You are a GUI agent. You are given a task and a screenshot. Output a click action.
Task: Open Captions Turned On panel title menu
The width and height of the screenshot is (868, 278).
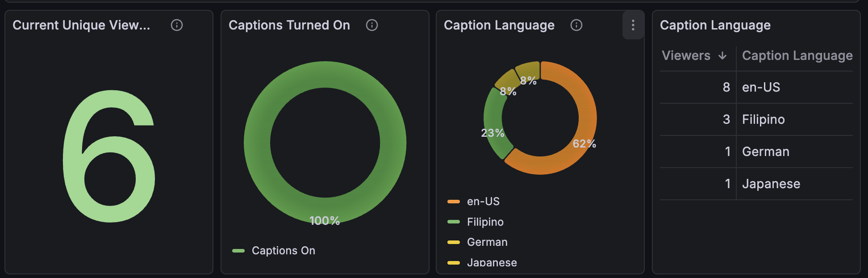289,25
